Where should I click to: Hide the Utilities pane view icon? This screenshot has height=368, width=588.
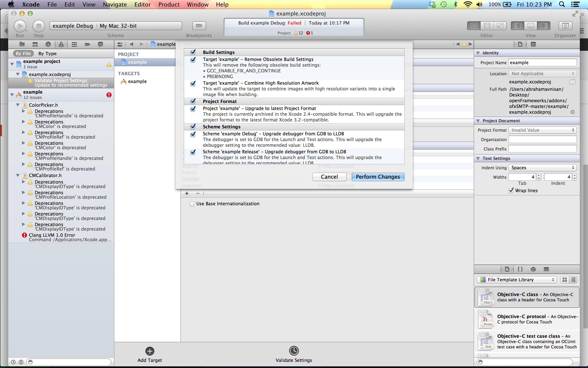click(544, 26)
